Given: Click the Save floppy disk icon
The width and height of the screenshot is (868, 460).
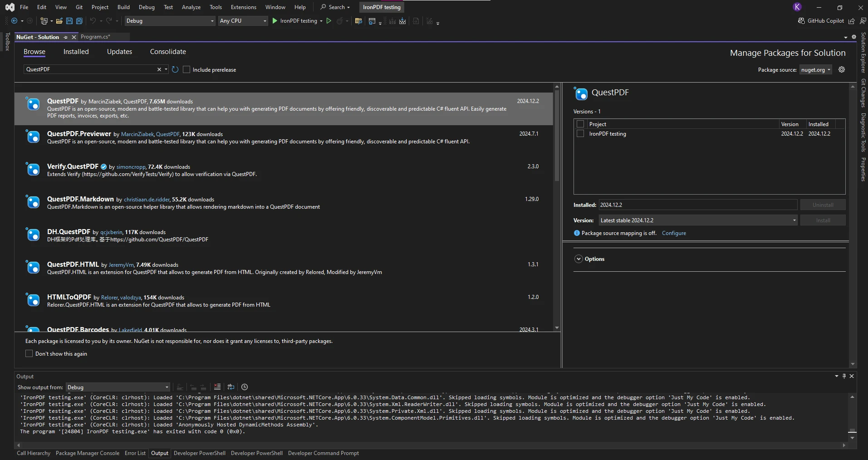Looking at the screenshot, I should (x=69, y=21).
